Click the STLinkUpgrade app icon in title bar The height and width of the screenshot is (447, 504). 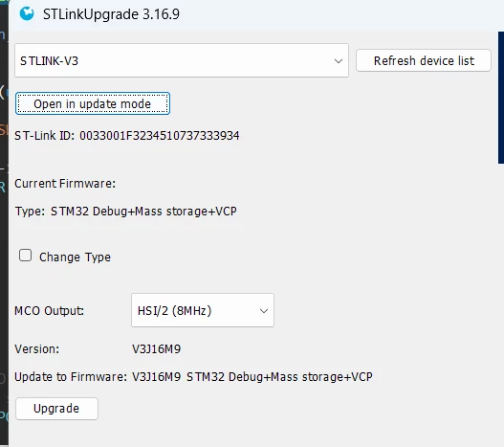27,13
